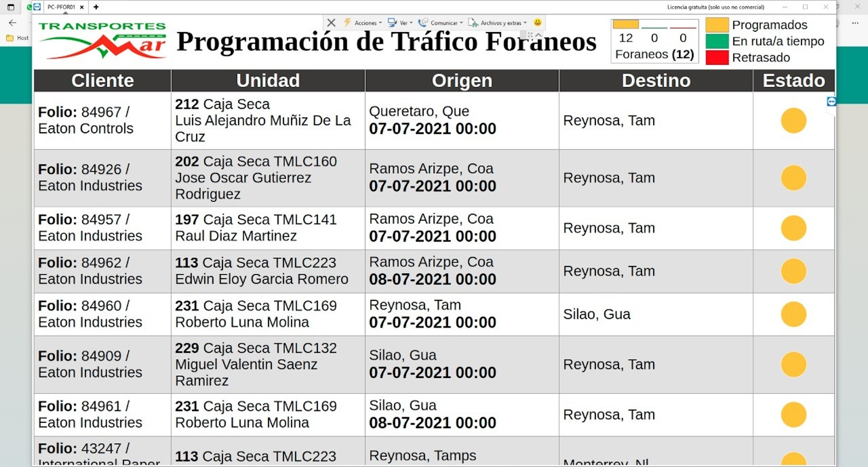The image size is (868, 467).
Task: Select Folio 84967 Eaton Controls cell
Action: (103, 121)
